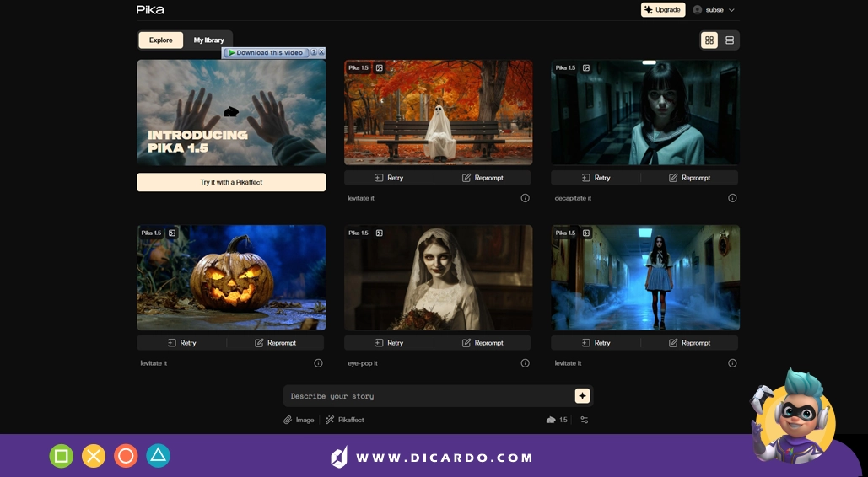Click Pika 1.5 badge on pumpkin thumbnail
Image resolution: width=868 pixels, height=477 pixels.
pos(151,233)
